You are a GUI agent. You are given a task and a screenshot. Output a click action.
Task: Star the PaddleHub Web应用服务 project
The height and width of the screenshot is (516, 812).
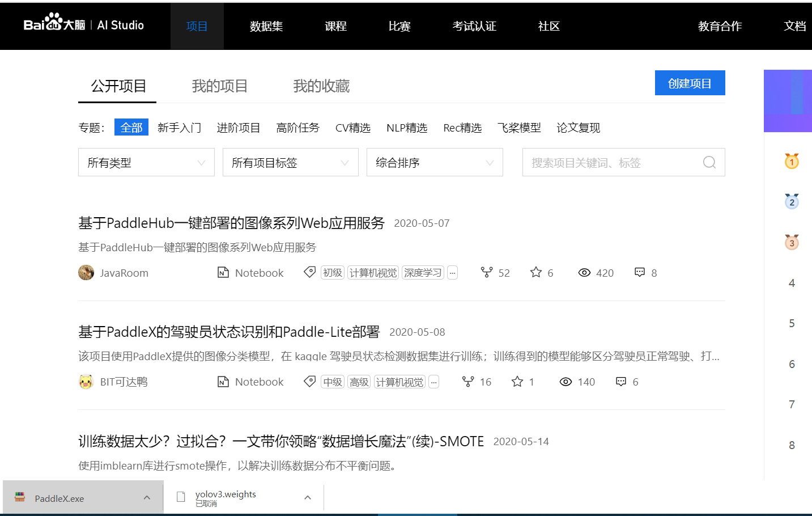(x=536, y=272)
